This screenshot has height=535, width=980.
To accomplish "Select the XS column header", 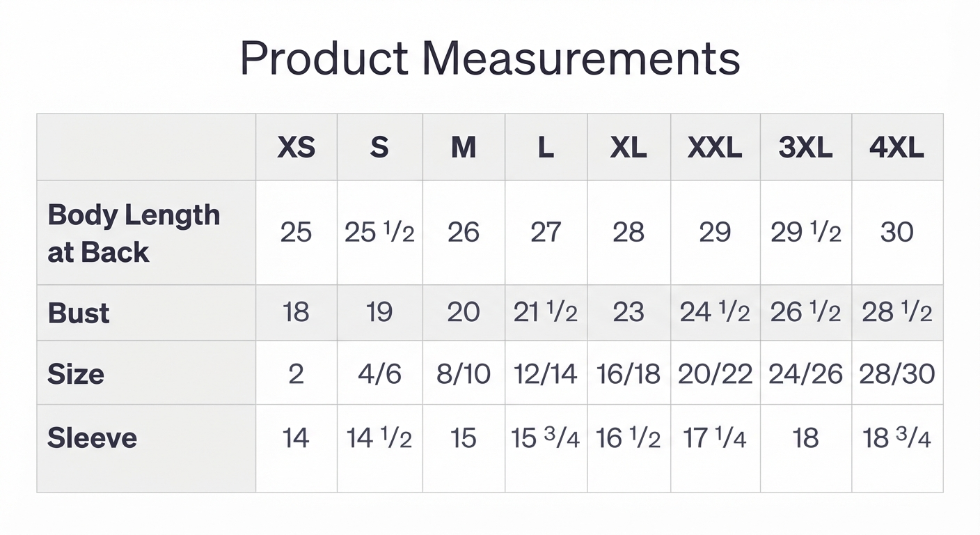I will (x=297, y=148).
